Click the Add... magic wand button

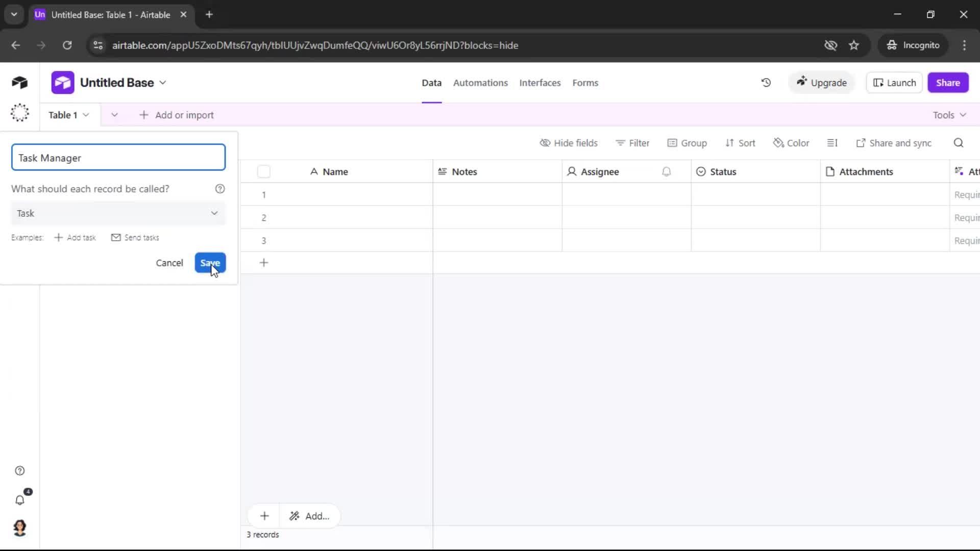click(309, 516)
